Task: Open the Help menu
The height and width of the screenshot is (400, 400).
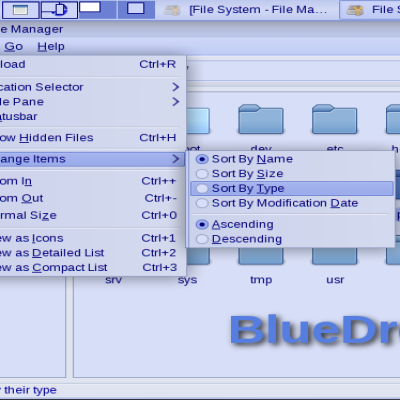Action: coord(51,46)
